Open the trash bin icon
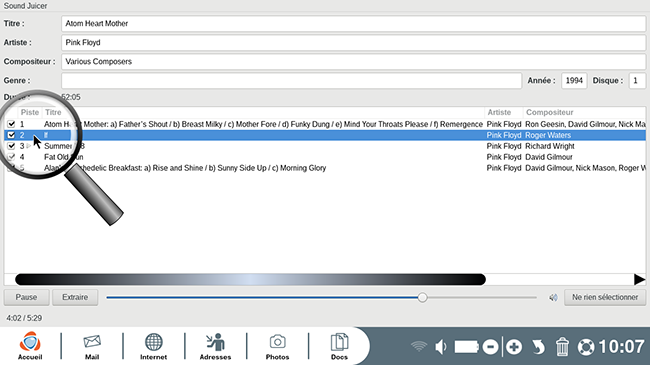 pos(562,346)
